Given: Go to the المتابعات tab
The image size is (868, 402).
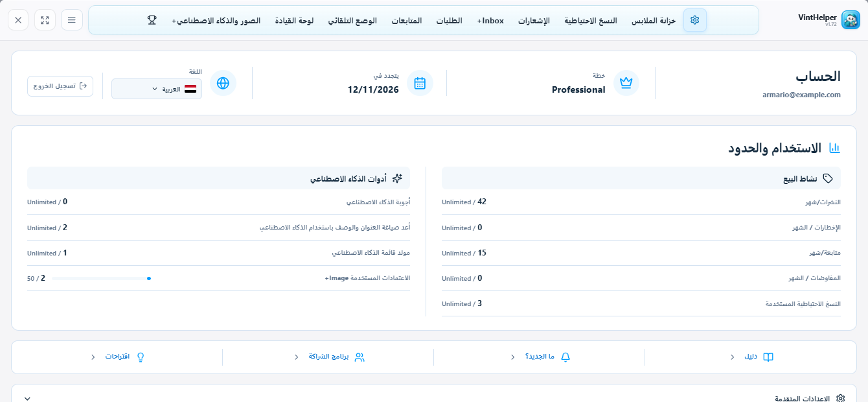Looking at the screenshot, I should coord(406,21).
